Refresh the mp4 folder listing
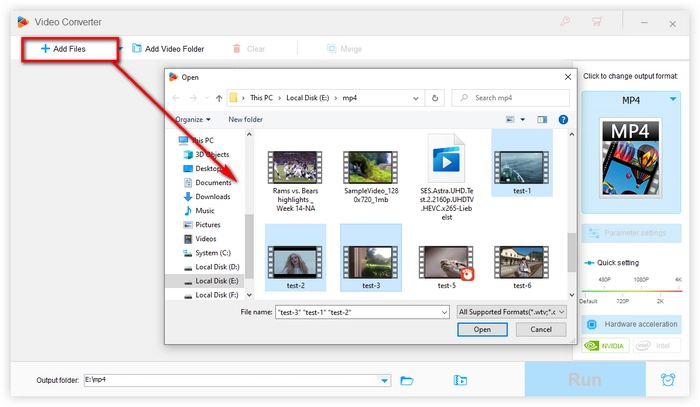The height and width of the screenshot is (407, 700). click(x=435, y=98)
